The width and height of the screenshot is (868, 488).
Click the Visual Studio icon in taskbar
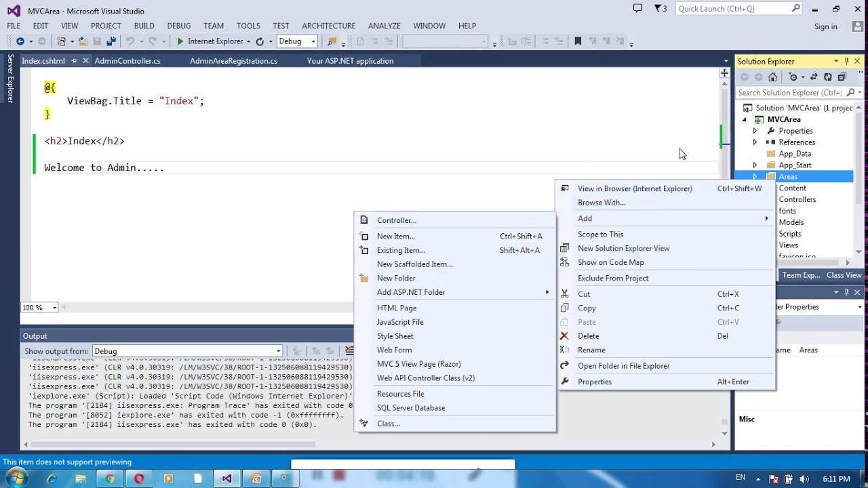pos(226,479)
